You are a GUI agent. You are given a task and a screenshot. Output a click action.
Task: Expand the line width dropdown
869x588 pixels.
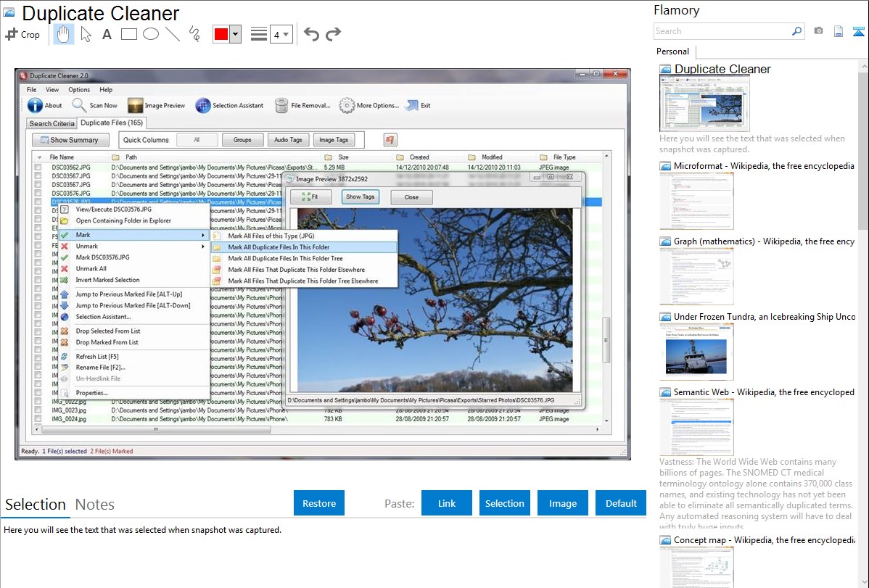[x=281, y=34]
